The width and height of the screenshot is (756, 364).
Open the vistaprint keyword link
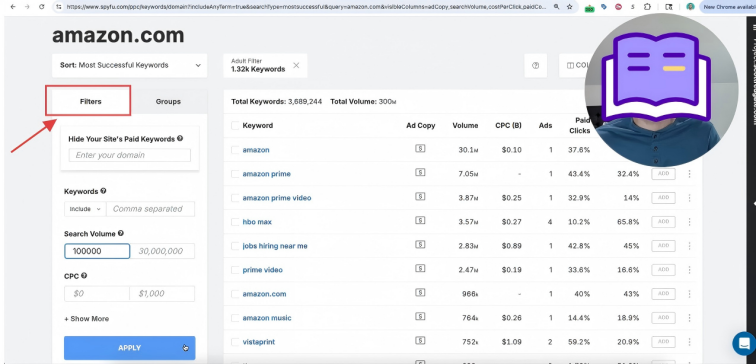point(259,342)
